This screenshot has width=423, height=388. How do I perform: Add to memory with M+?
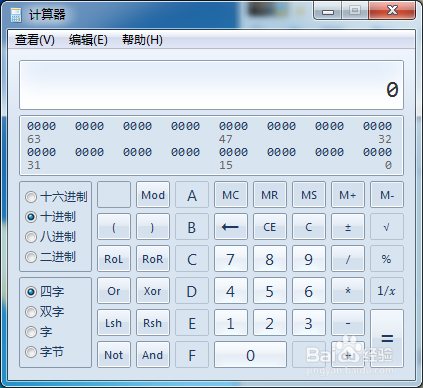tap(348, 195)
